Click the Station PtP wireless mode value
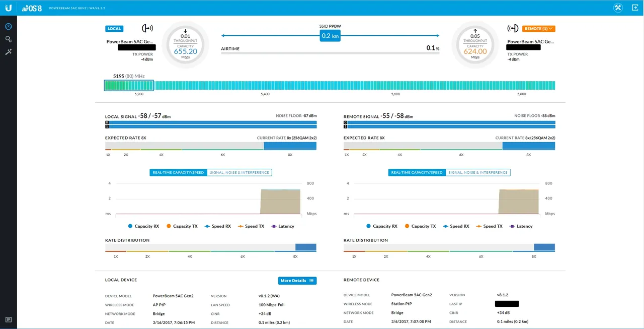This screenshot has height=329, width=644. pyautogui.click(x=401, y=304)
